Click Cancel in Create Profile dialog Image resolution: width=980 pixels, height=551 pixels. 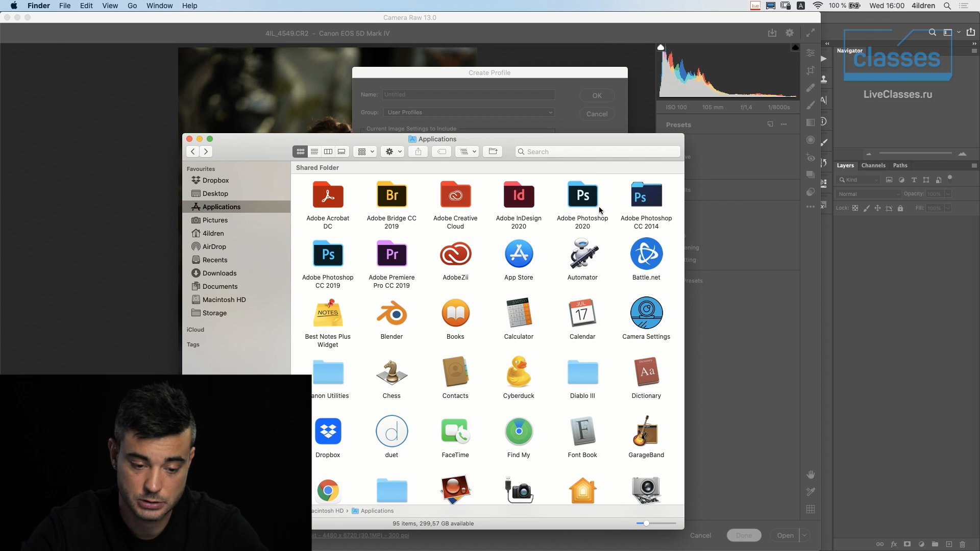tap(596, 114)
